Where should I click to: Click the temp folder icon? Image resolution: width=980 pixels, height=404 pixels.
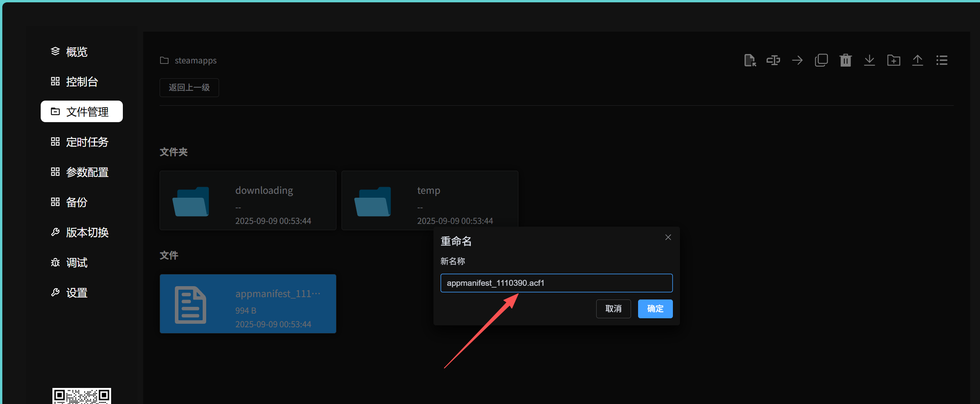click(373, 201)
